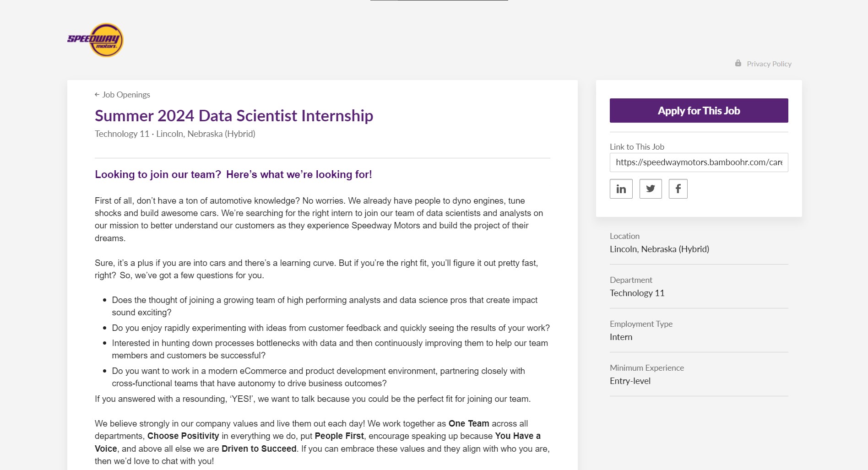Click the back arrow before Job Openings
This screenshot has height=470, width=868.
point(97,95)
